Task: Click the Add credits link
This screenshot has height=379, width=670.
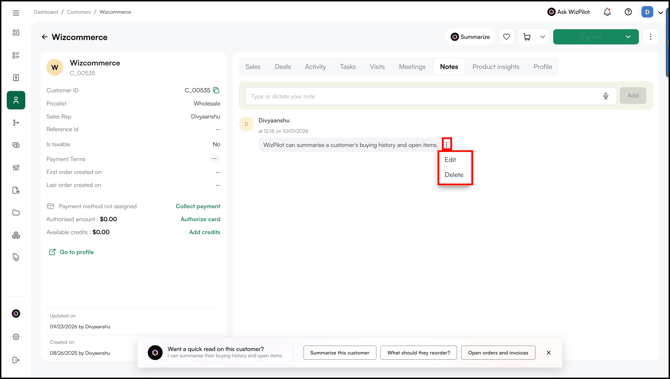Action: [205, 232]
